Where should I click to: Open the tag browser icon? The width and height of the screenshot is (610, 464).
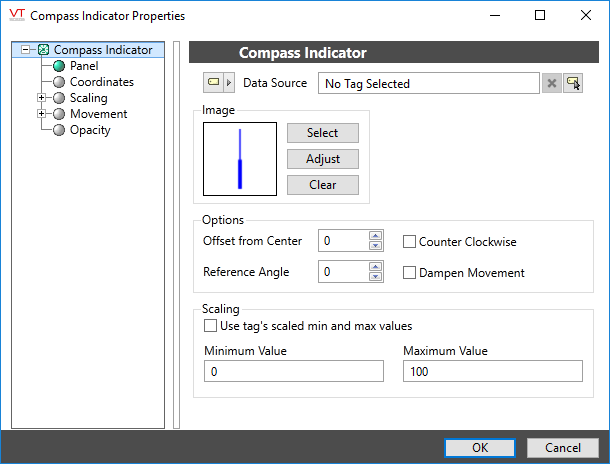pyautogui.click(x=573, y=84)
